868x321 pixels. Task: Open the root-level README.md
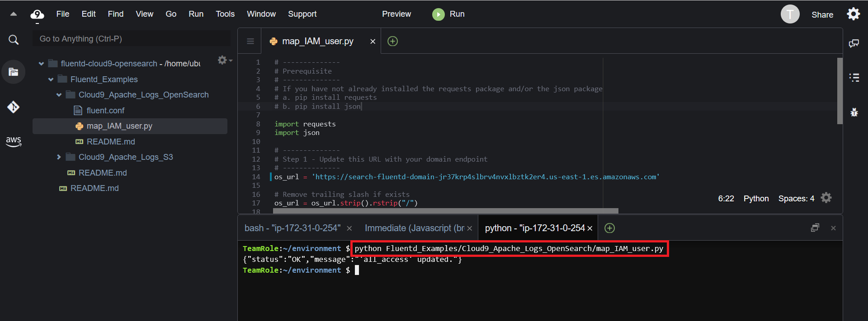click(x=94, y=188)
